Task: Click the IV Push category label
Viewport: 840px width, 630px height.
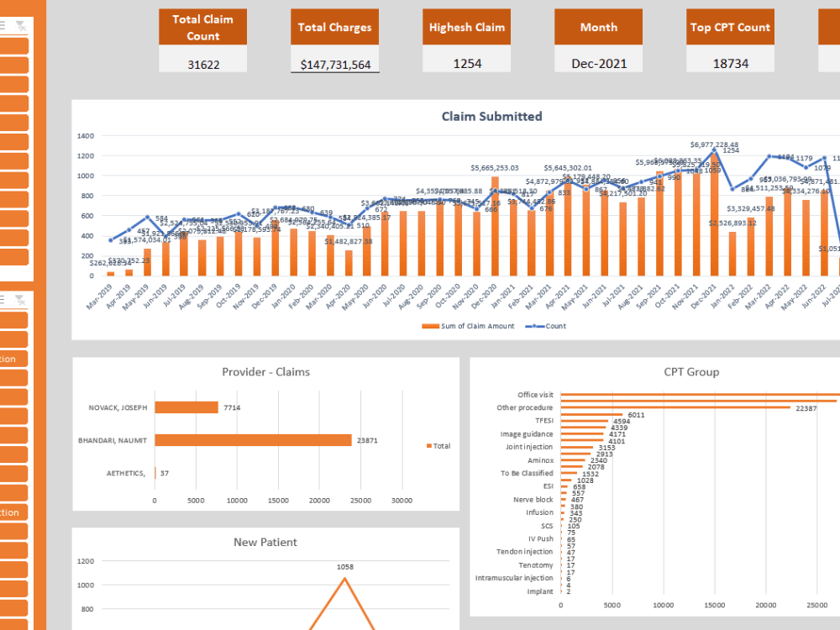Action: point(541,539)
